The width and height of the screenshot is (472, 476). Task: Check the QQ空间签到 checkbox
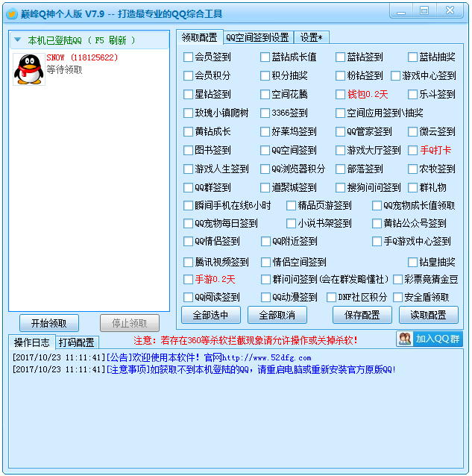265,150
